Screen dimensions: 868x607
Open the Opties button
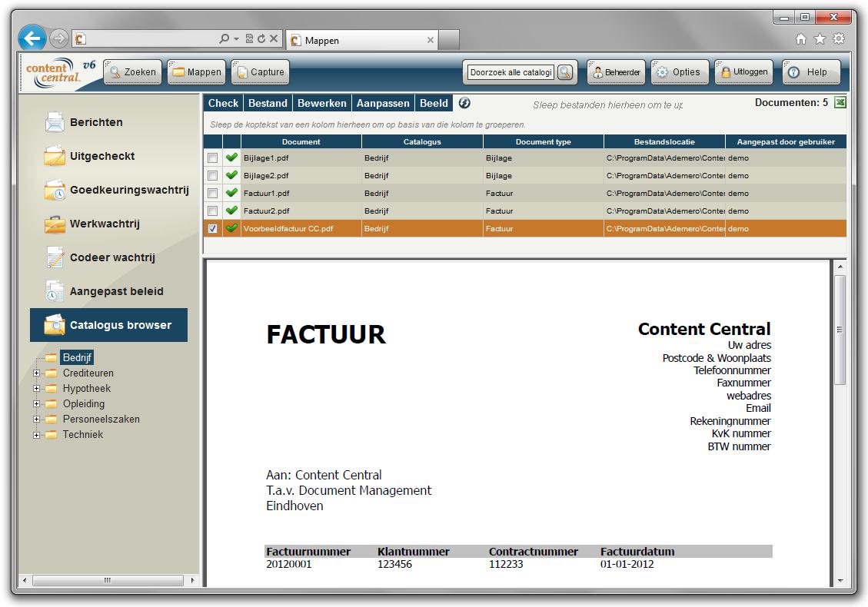pos(680,72)
